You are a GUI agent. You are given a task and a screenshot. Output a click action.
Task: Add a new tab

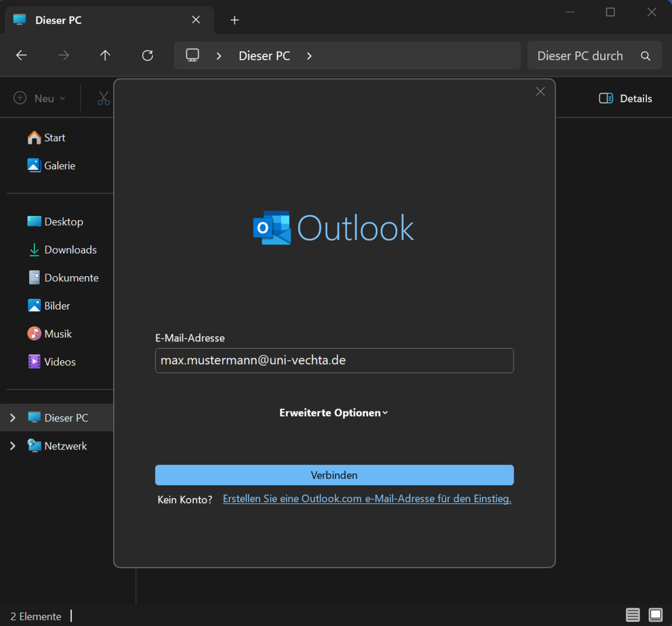[x=235, y=20]
